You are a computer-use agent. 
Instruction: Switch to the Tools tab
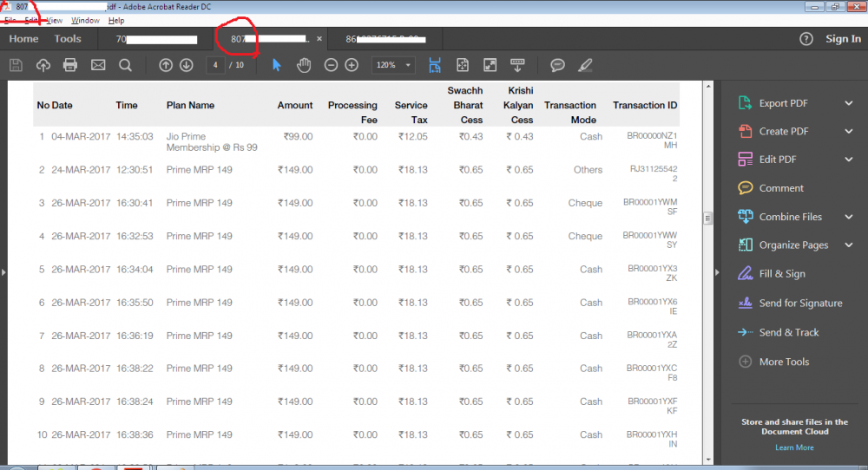[68, 39]
